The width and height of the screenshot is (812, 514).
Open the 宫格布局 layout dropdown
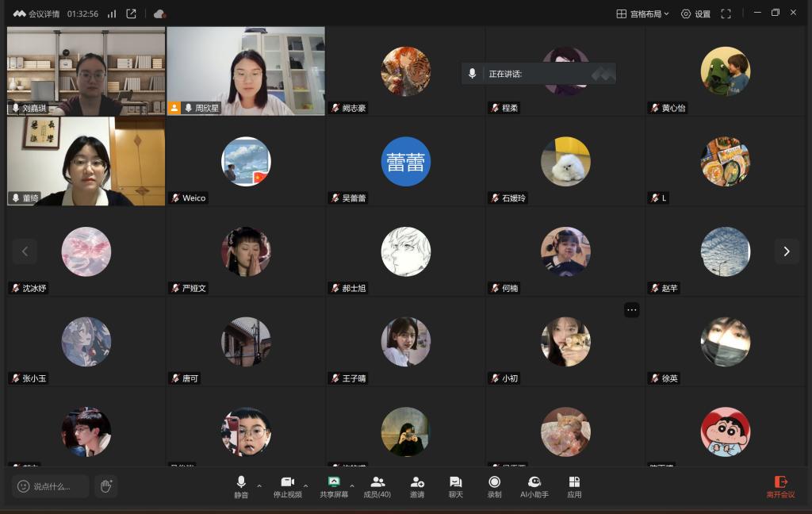[642, 13]
